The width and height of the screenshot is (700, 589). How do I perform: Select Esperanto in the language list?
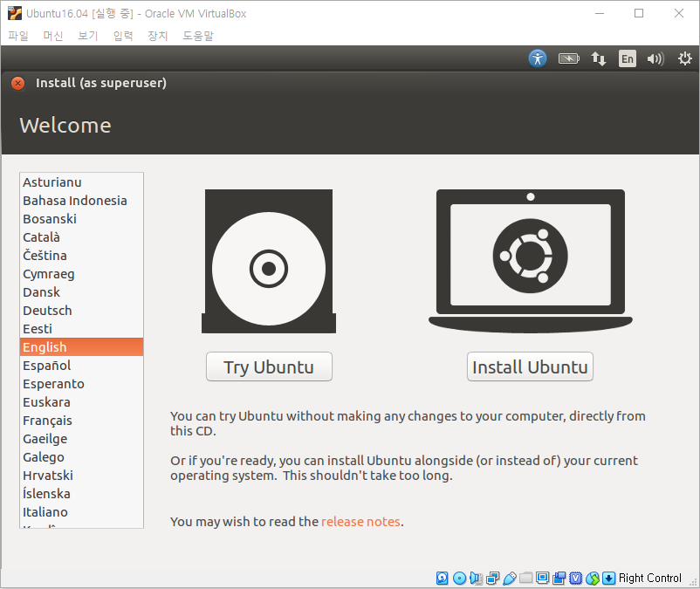click(82, 384)
